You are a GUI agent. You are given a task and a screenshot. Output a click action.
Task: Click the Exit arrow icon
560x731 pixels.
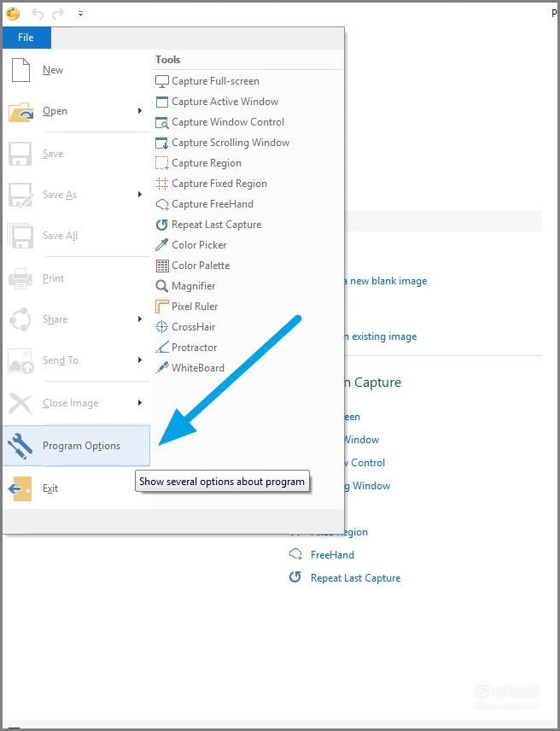[20, 488]
